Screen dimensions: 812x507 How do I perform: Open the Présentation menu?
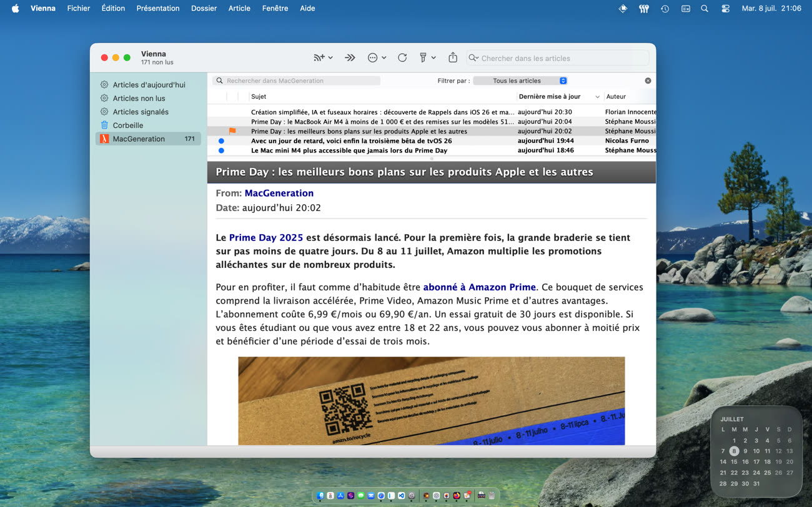158,8
